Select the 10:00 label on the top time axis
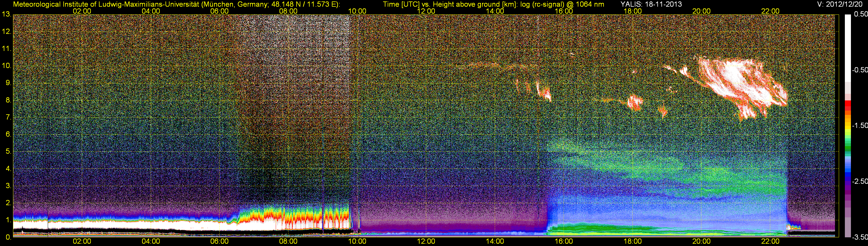The width and height of the screenshot is (868, 246). pyautogui.click(x=357, y=11)
